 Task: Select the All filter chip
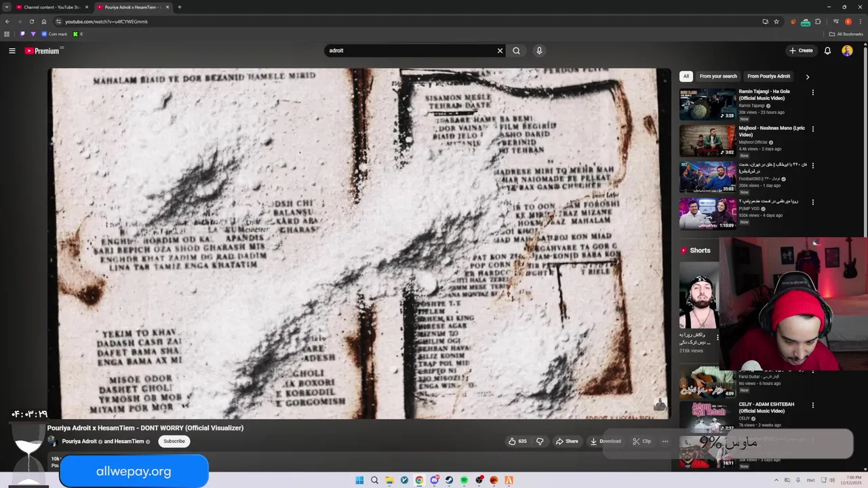686,77
